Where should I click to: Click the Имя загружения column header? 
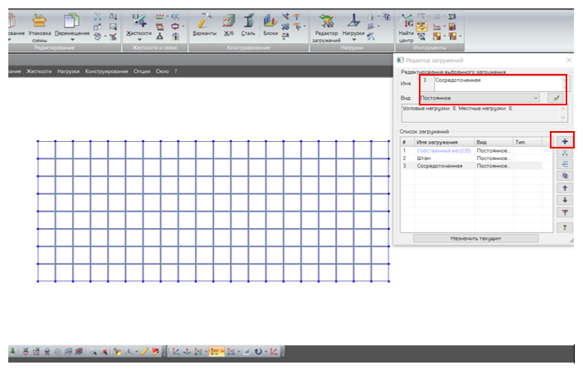click(x=445, y=142)
